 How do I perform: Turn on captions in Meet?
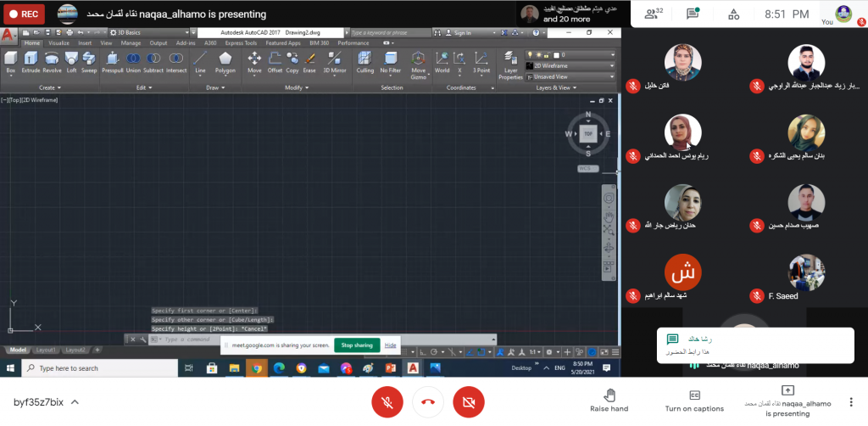694,401
